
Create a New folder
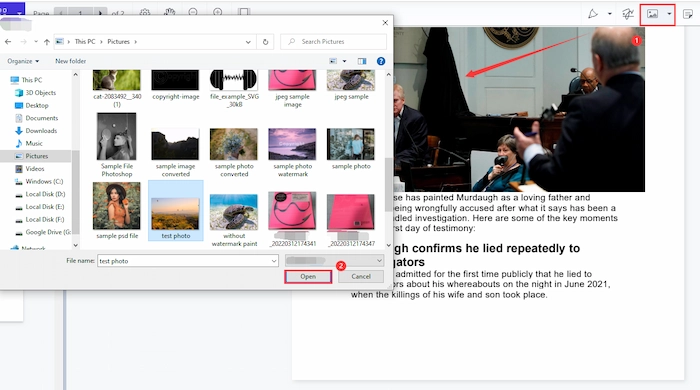coord(71,61)
